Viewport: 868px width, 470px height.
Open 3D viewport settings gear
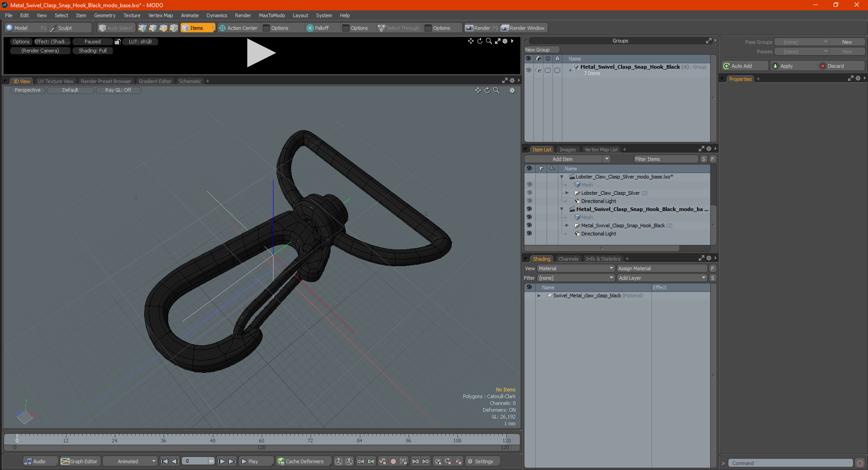pos(512,90)
